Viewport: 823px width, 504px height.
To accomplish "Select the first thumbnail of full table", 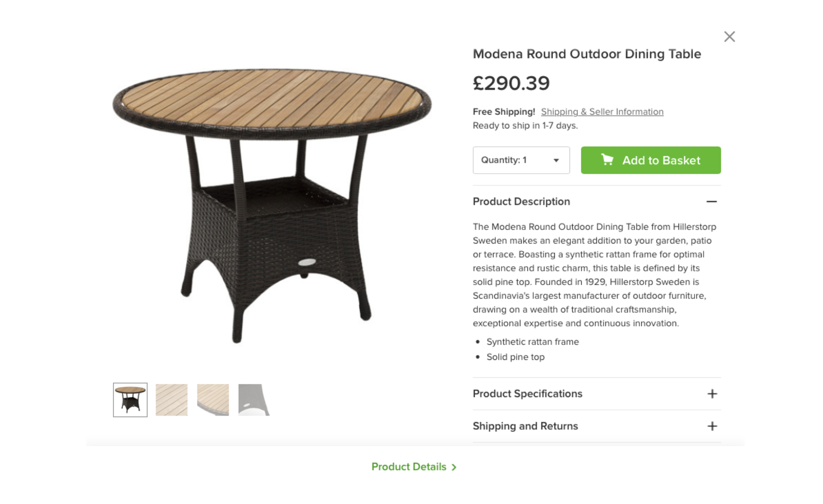I will [x=130, y=400].
